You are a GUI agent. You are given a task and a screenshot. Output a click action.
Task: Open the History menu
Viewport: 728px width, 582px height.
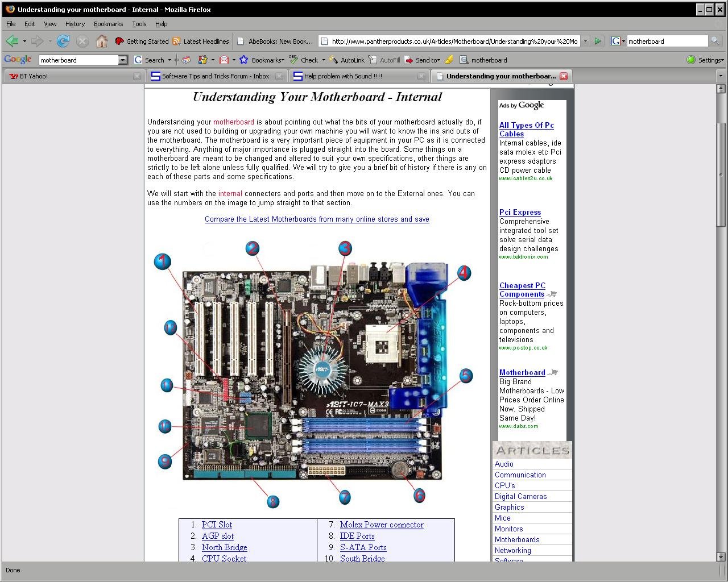pyautogui.click(x=75, y=24)
